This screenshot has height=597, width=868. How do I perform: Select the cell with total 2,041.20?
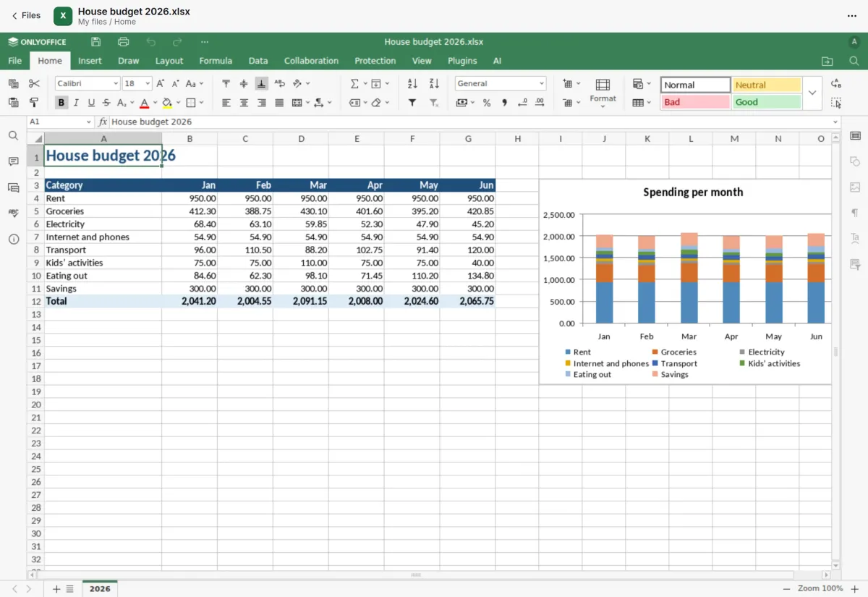tap(190, 301)
